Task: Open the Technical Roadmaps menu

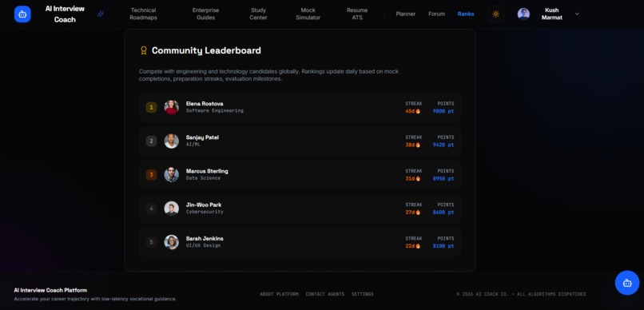Action: coord(143,14)
